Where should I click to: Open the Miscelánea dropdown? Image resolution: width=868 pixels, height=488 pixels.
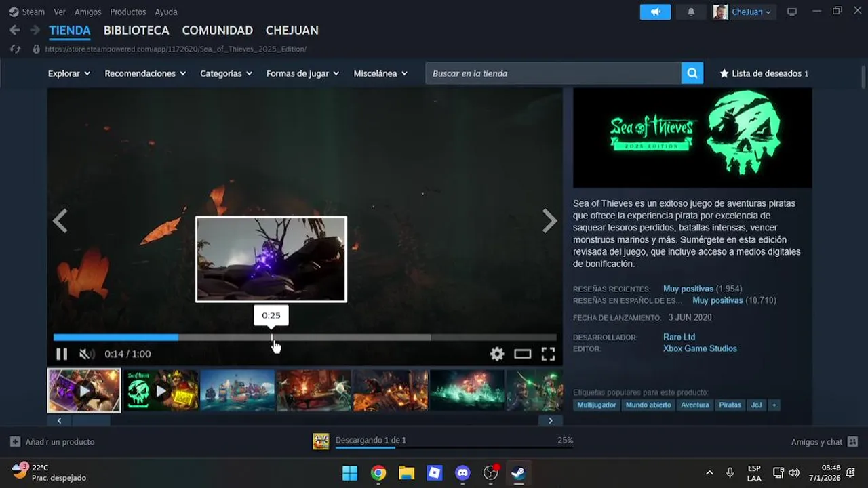coord(380,73)
